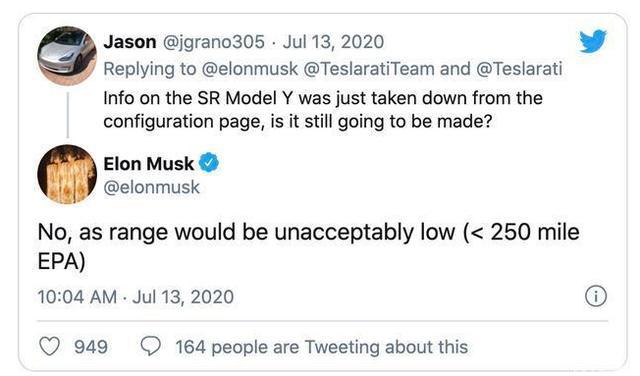Like the tweet with heart icon
640x376 pixels.
(x=49, y=346)
